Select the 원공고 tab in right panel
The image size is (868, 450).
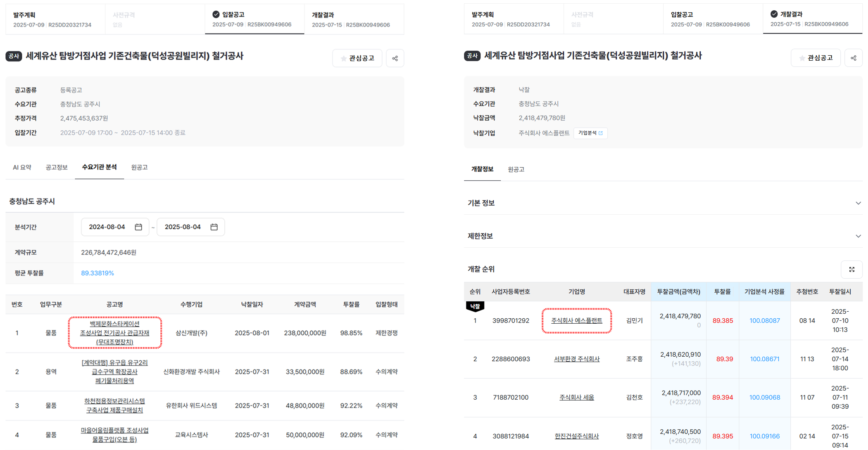click(516, 169)
